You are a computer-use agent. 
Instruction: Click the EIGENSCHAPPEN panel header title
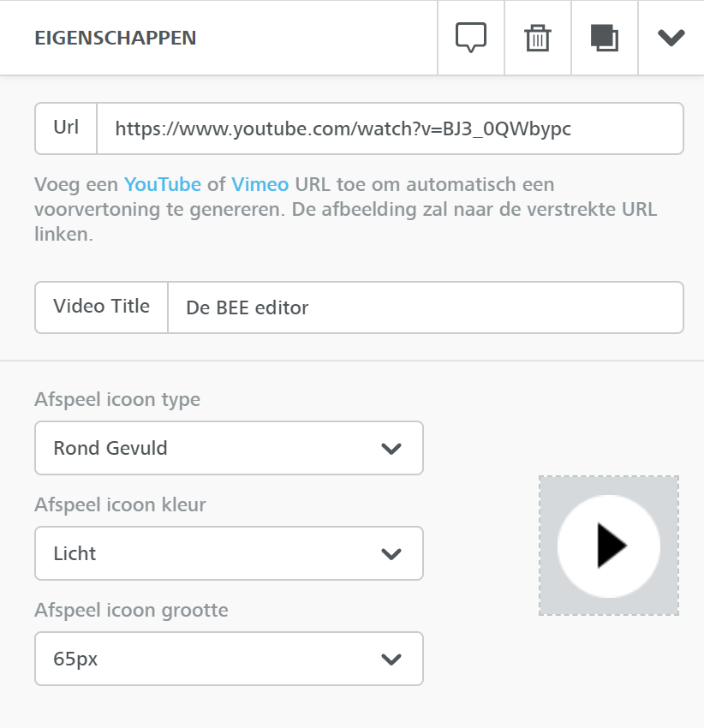(x=116, y=38)
